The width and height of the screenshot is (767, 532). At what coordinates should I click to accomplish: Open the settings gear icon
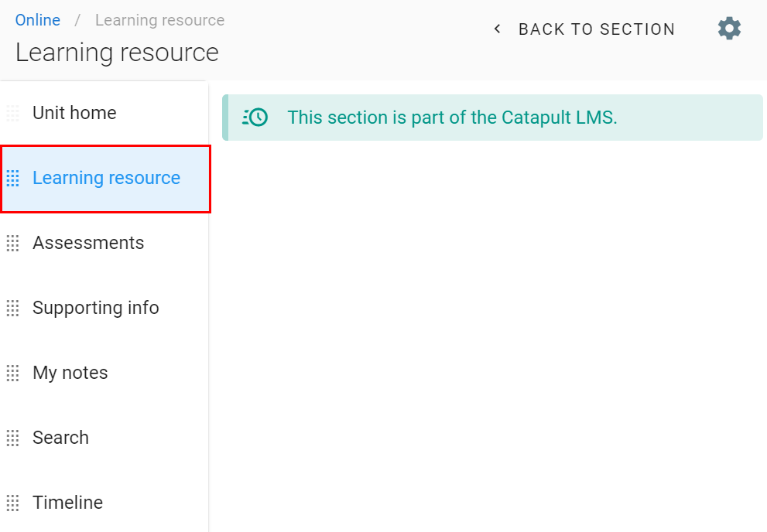pos(729,29)
